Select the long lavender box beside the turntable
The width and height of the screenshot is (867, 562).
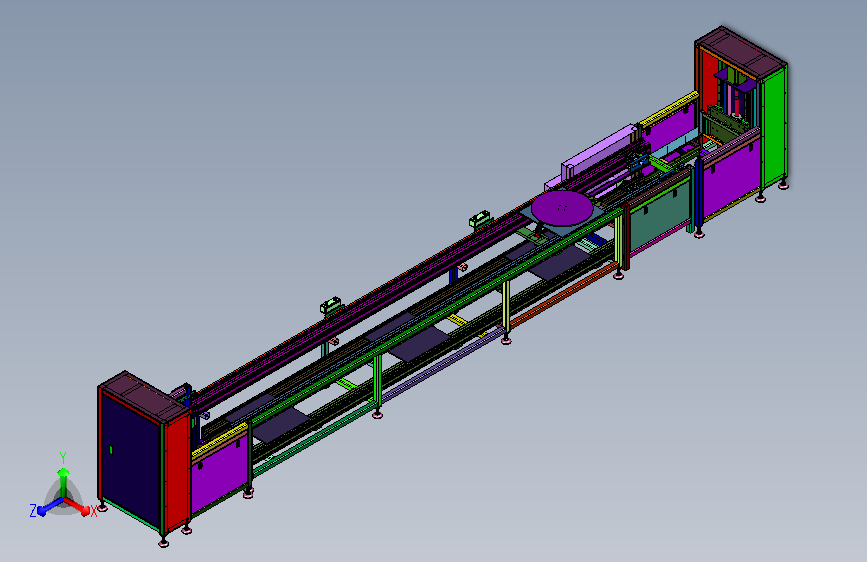click(598, 152)
